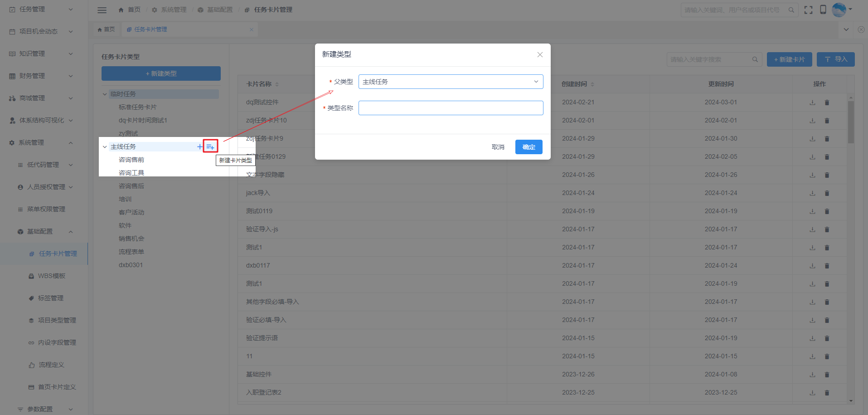
Task: Click the 确定 button in the dialog
Action: point(529,147)
